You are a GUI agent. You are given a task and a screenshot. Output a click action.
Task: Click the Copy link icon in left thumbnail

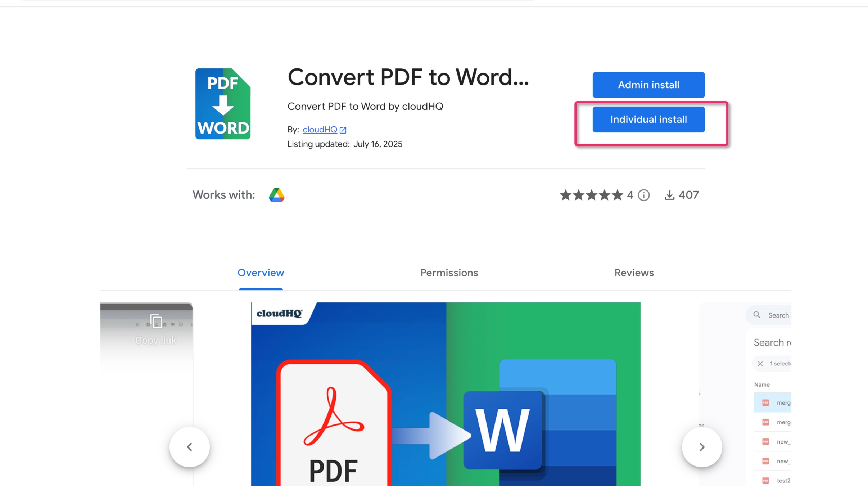(x=156, y=321)
